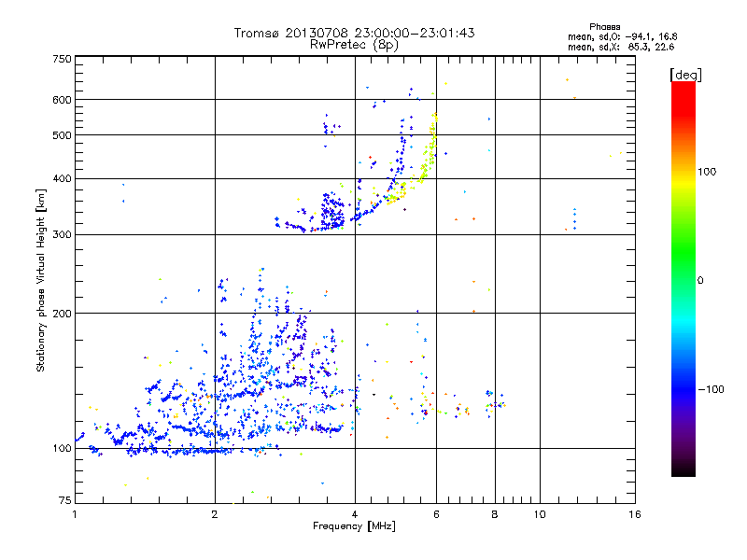
Task: Click the '16' frequency tick label
Action: (635, 514)
